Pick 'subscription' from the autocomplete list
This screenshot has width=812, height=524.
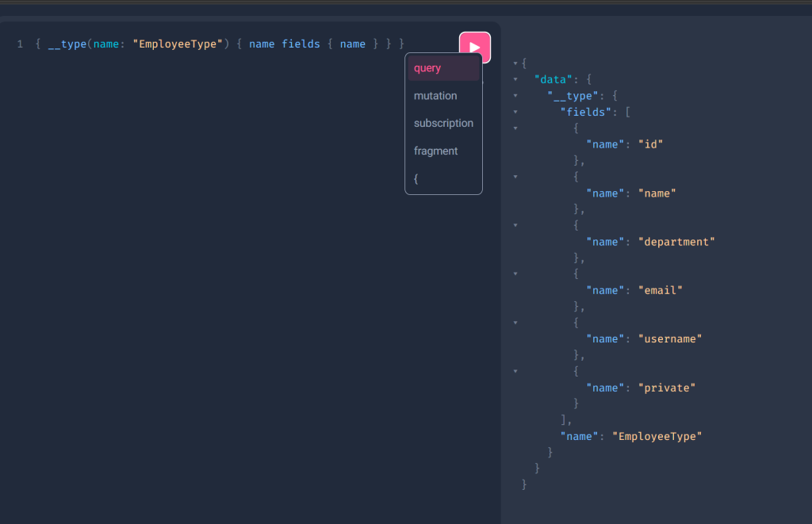pos(444,123)
